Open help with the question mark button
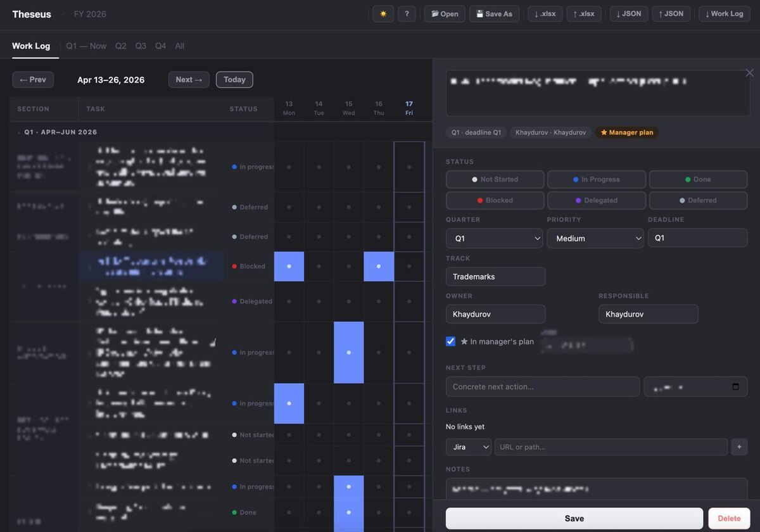760x532 pixels. pyautogui.click(x=407, y=14)
